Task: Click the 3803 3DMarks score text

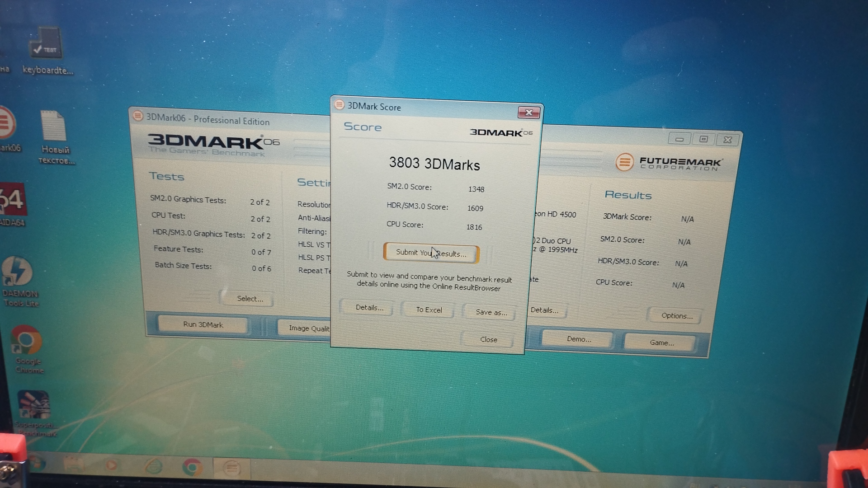Action: (434, 164)
